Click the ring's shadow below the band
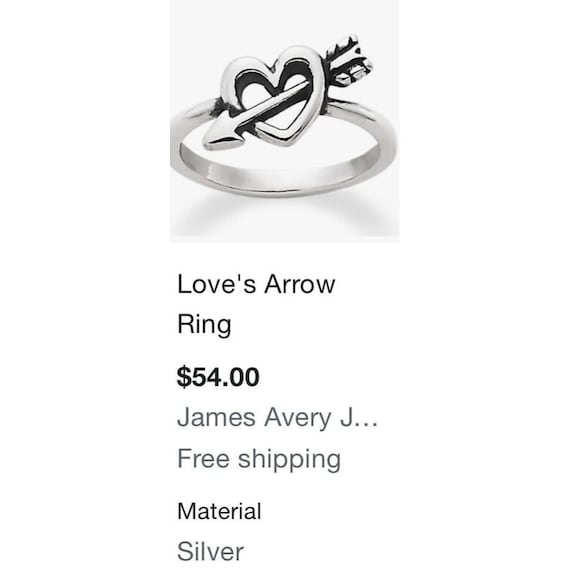 click(284, 214)
